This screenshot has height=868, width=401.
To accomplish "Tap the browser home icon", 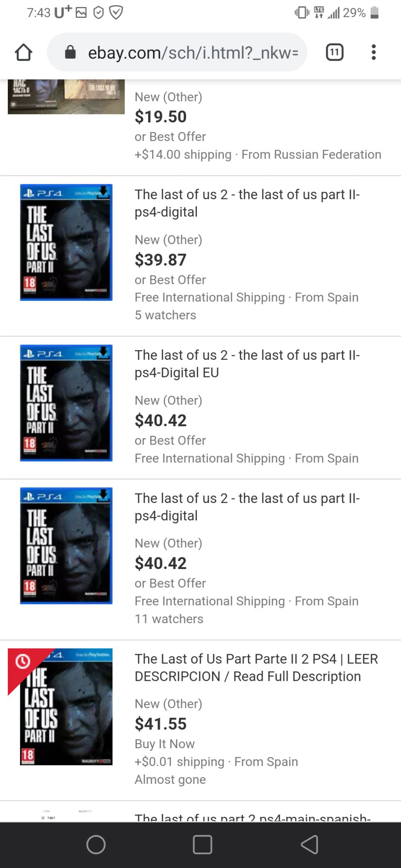I will click(x=23, y=53).
